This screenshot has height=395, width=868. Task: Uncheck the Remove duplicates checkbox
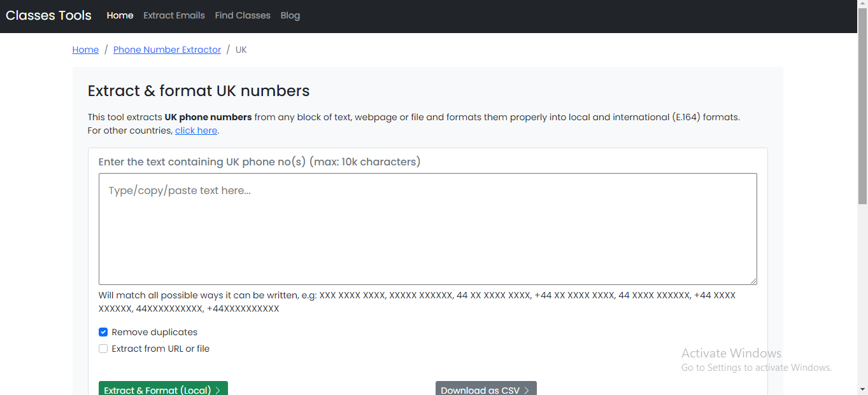click(x=103, y=331)
